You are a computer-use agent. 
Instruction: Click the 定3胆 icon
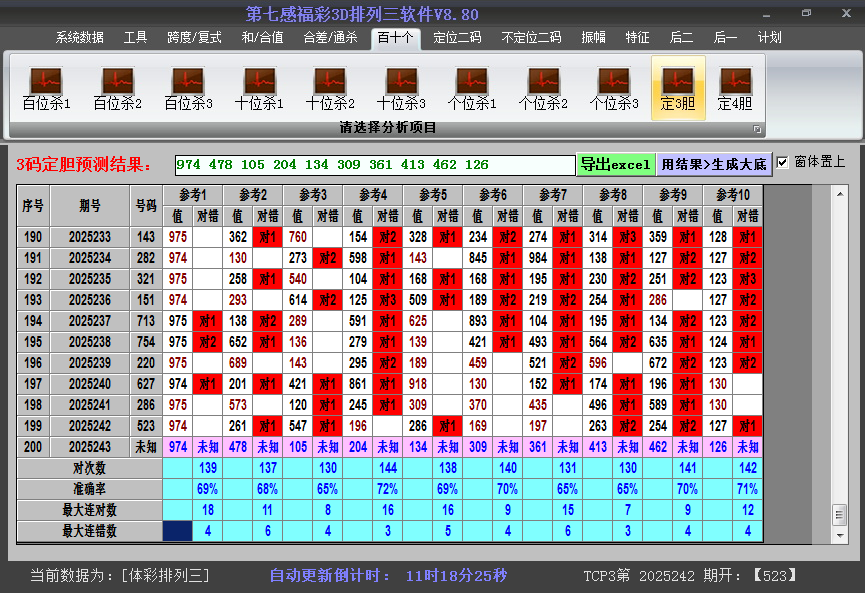[678, 88]
